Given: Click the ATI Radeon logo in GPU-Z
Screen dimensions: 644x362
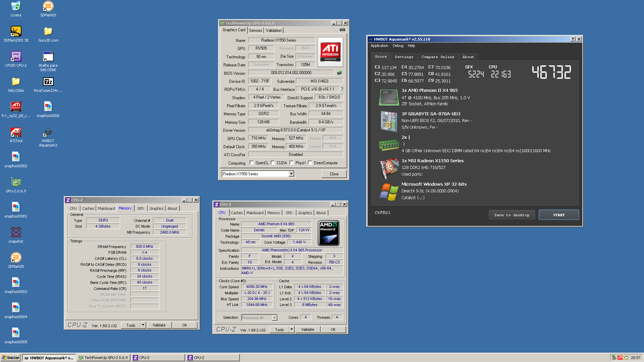Looking at the screenshot, I should (330, 52).
